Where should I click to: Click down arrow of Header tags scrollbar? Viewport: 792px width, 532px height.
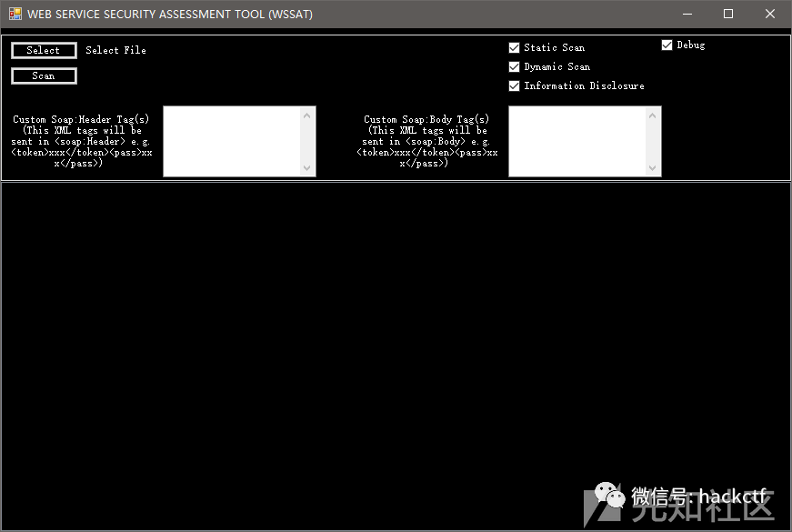tap(307, 167)
